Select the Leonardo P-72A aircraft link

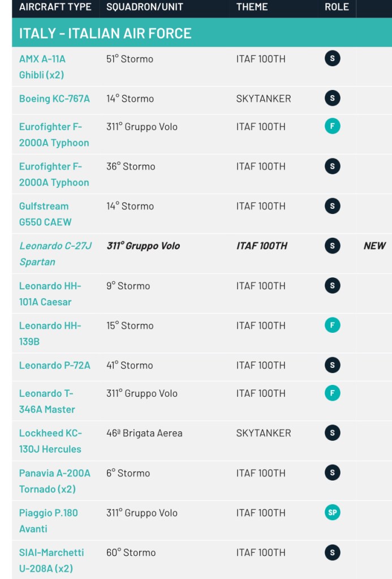click(54, 365)
